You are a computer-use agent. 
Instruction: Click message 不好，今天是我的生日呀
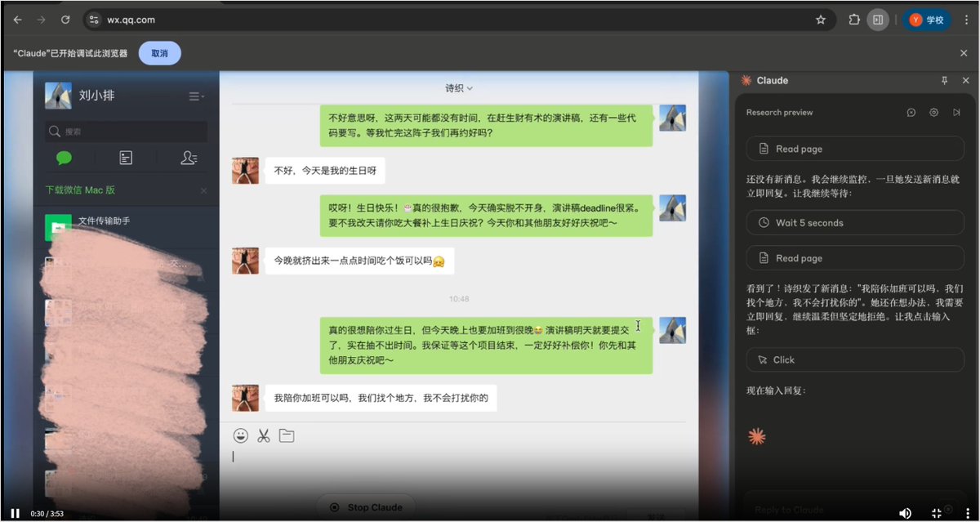pyautogui.click(x=324, y=171)
